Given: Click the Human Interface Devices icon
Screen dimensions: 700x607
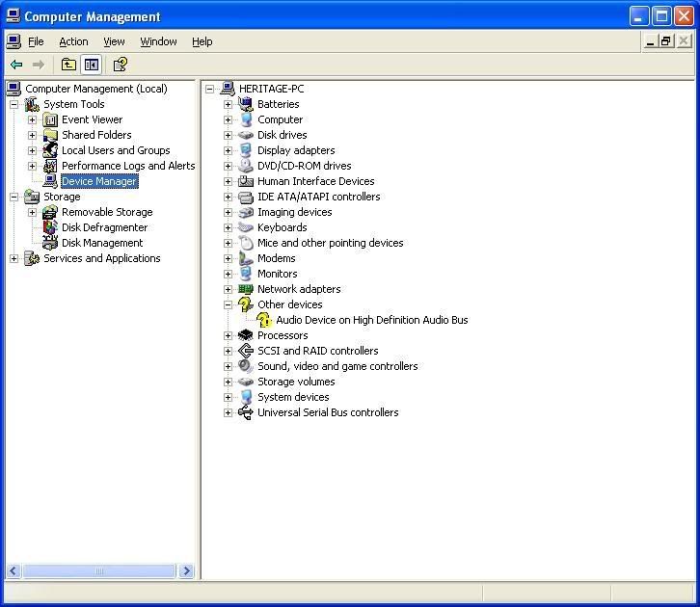Looking at the screenshot, I should [246, 181].
